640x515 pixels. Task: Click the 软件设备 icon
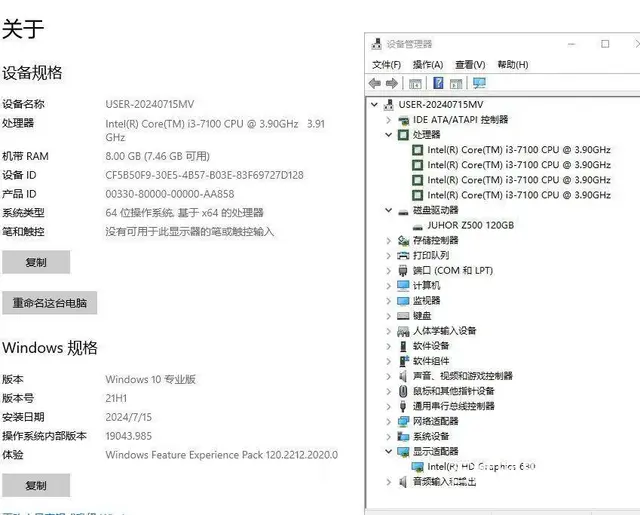point(403,346)
